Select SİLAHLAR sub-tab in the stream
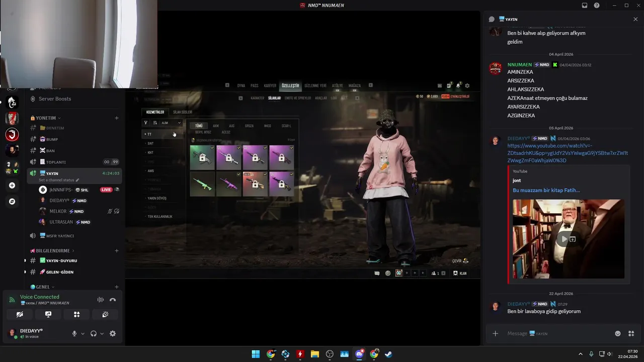This screenshot has height=362, width=644. tap(274, 98)
